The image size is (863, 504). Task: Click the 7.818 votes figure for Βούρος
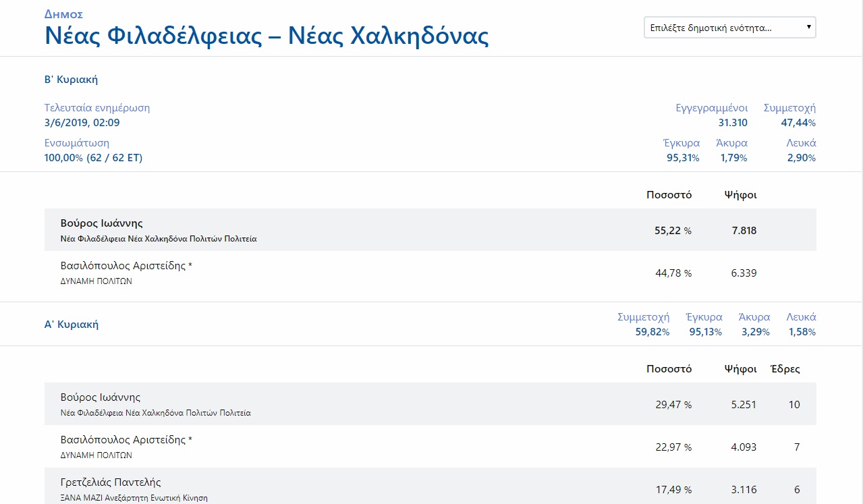[744, 231]
